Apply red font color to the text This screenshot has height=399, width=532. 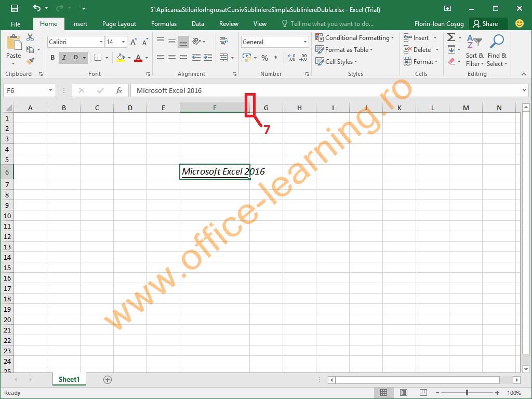138,58
